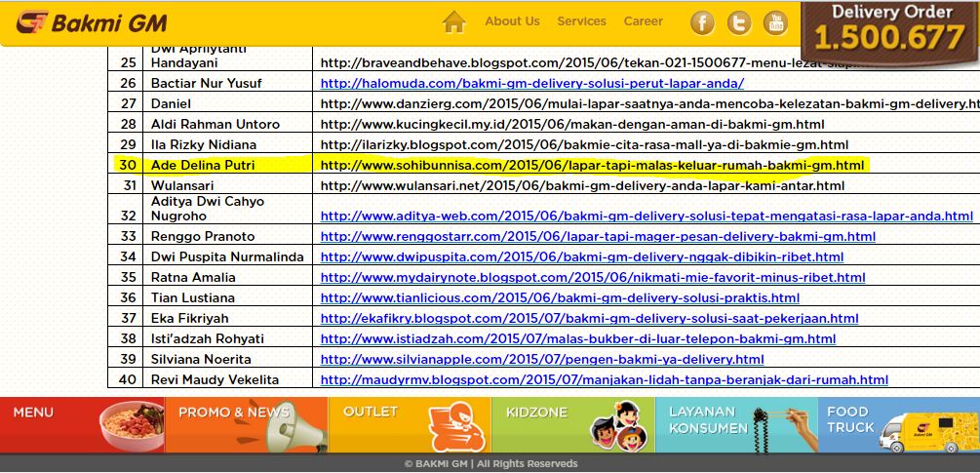Open the silvianapple.com blog link

pos(542,360)
